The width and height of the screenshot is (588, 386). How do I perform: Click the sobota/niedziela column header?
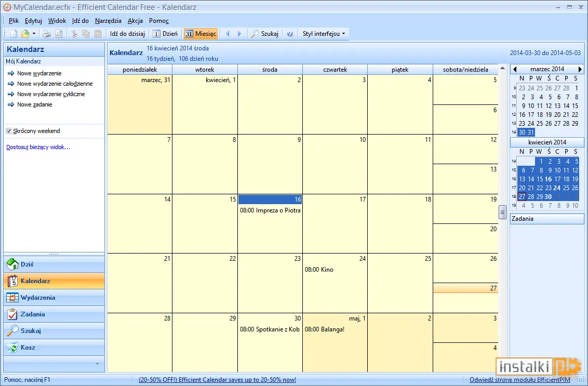click(x=465, y=70)
